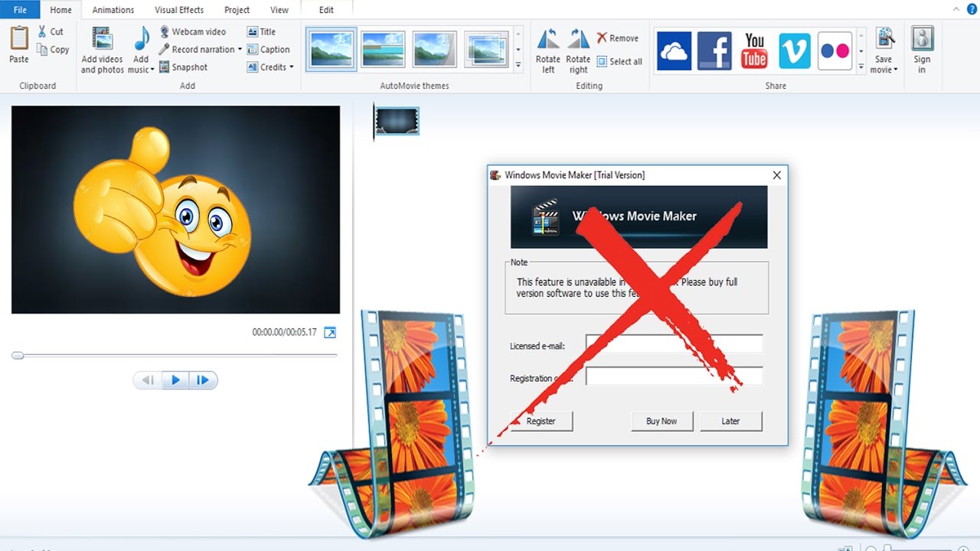Click the Add music note icon
This screenshot has width=980, height=551.
click(x=142, y=40)
